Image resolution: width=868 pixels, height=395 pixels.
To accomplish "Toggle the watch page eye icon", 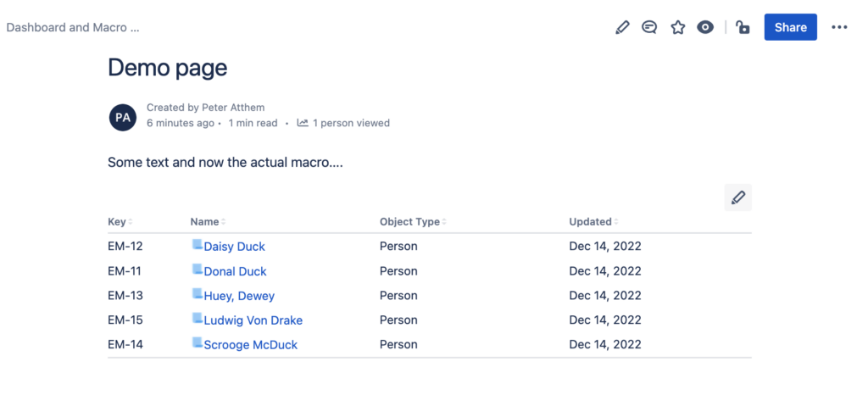I will coord(705,28).
